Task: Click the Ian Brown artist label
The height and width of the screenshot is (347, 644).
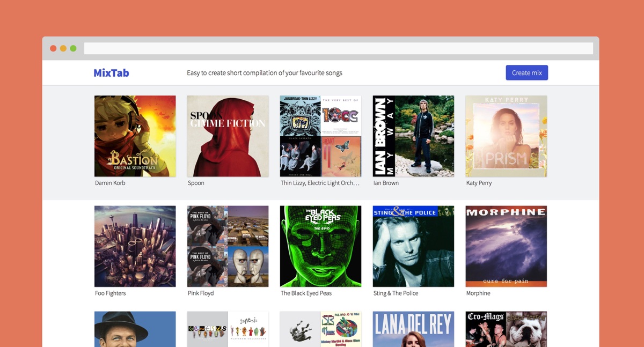Action: [386, 183]
